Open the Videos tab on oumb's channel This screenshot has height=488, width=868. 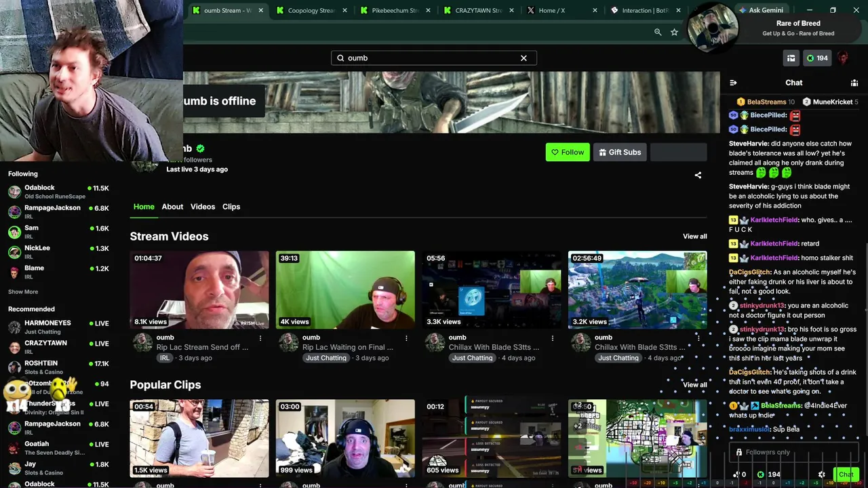[x=203, y=207]
